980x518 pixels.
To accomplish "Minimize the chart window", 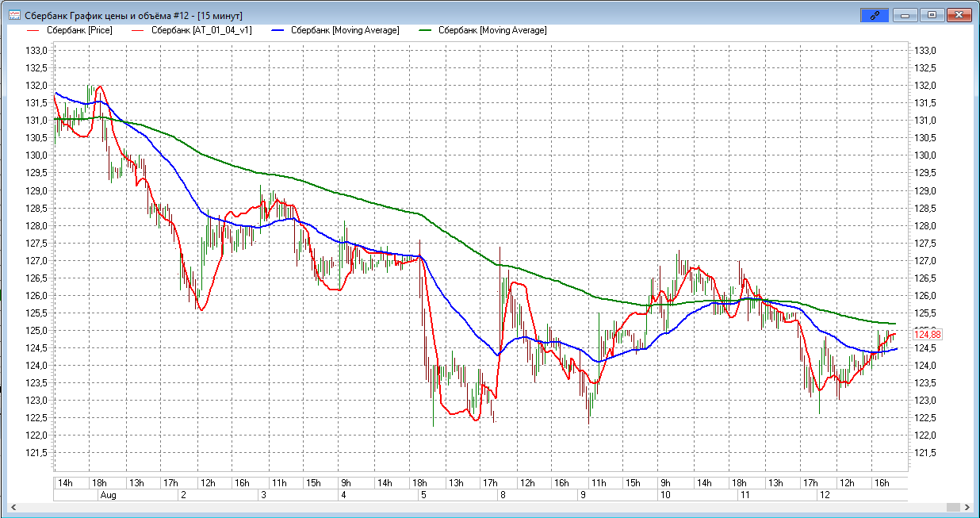I will coord(905,15).
